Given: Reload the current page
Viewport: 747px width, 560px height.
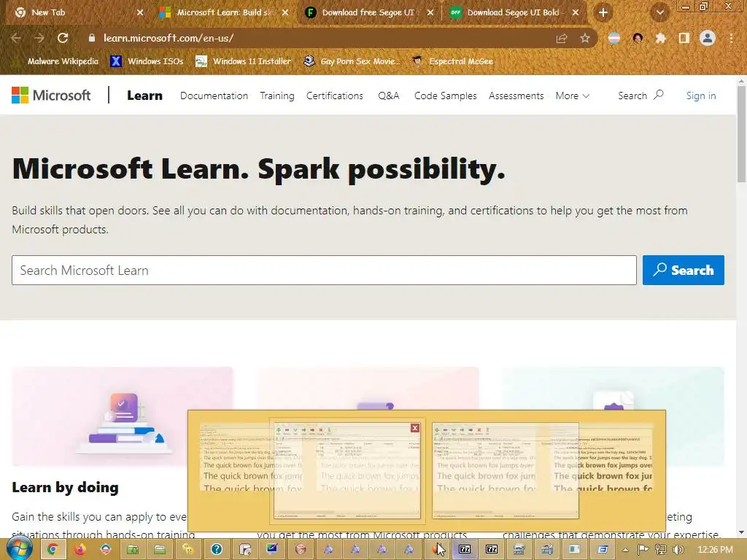Looking at the screenshot, I should coord(63,38).
